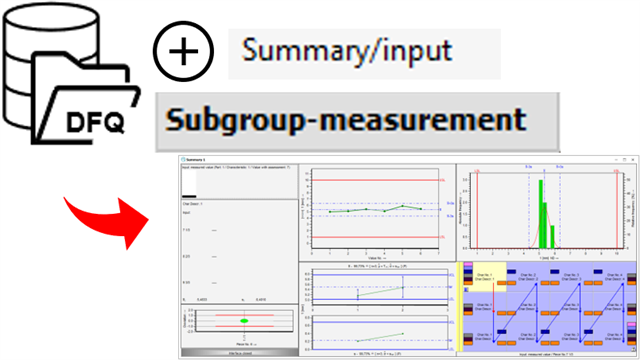Click the yellow vertical bar in sequence panel
The image size is (640, 360).
(459, 307)
